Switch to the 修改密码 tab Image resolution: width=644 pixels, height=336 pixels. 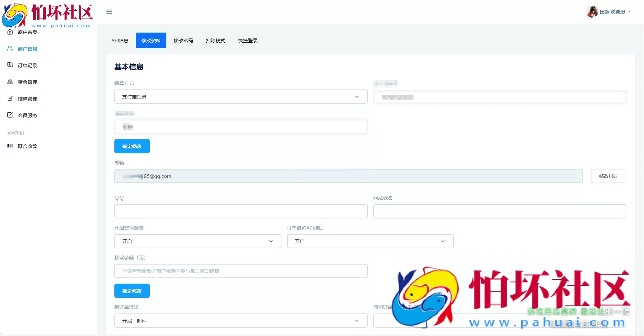(x=183, y=41)
